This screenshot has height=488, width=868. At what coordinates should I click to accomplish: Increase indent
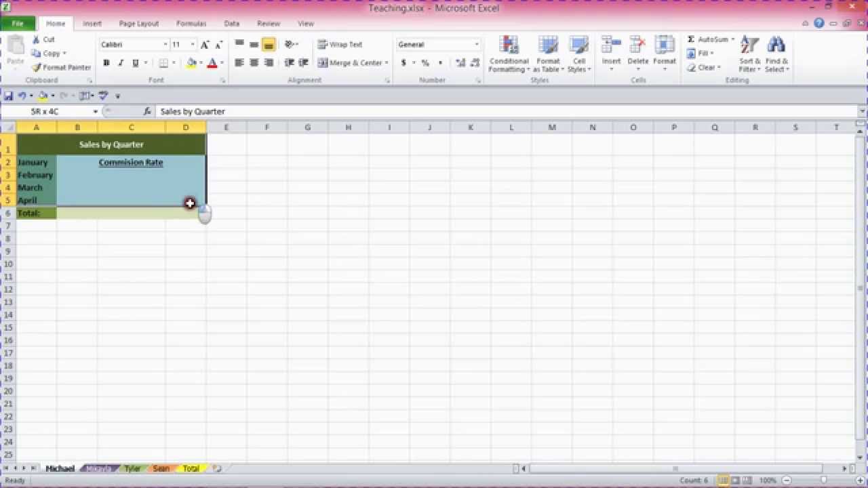tap(303, 62)
